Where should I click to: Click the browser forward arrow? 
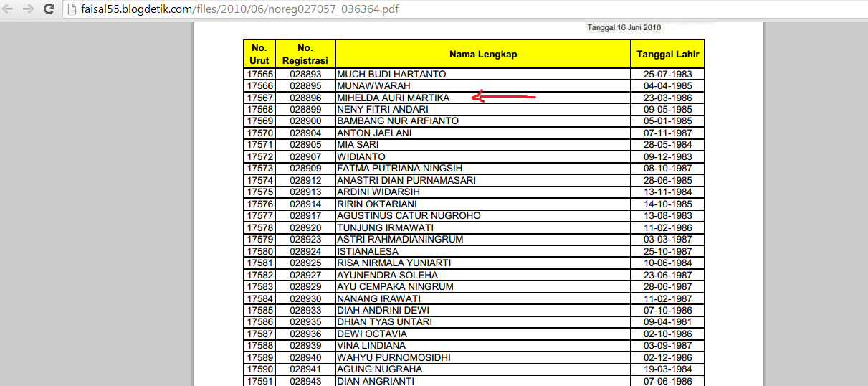[29, 9]
